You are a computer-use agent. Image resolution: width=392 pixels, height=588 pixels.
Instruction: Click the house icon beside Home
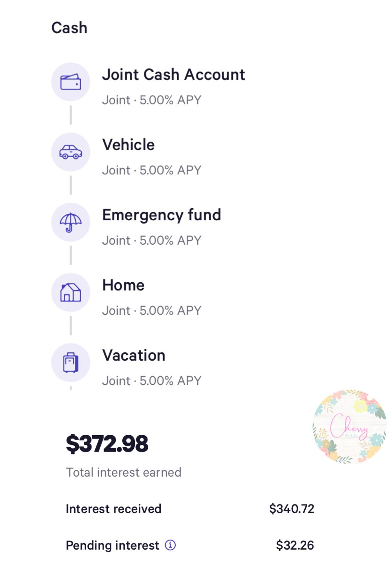[71, 292]
